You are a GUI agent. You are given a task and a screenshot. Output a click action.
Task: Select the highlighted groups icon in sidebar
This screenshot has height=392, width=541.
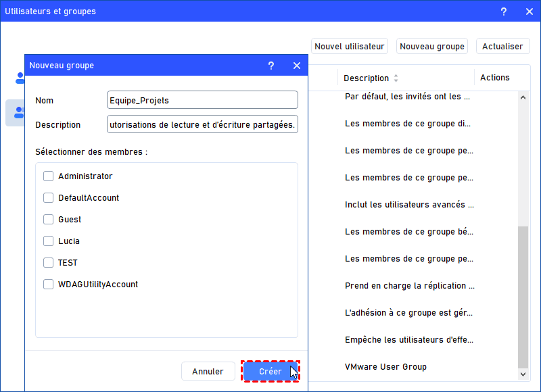19,112
